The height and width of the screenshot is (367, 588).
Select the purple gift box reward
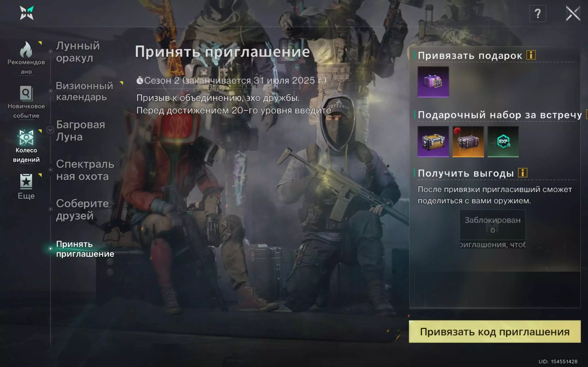click(433, 82)
